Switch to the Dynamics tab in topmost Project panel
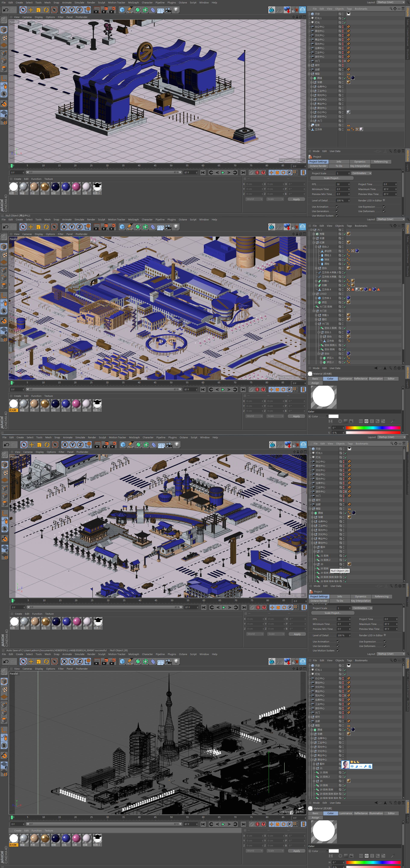This screenshot has width=410, height=868. pos(360,162)
